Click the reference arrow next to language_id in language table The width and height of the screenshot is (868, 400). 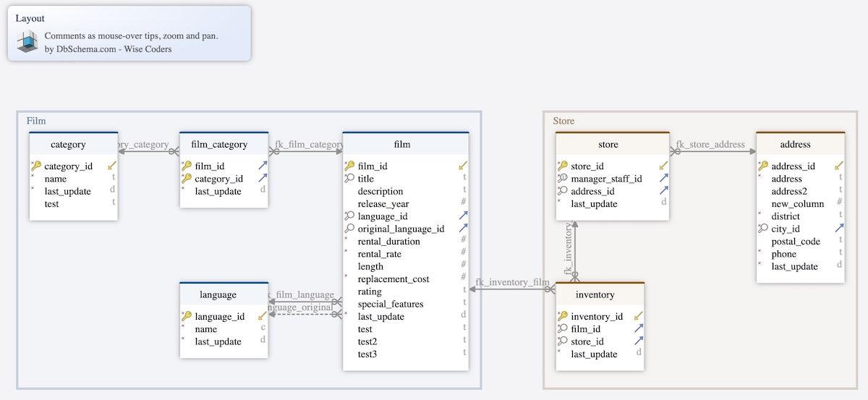coord(262,317)
